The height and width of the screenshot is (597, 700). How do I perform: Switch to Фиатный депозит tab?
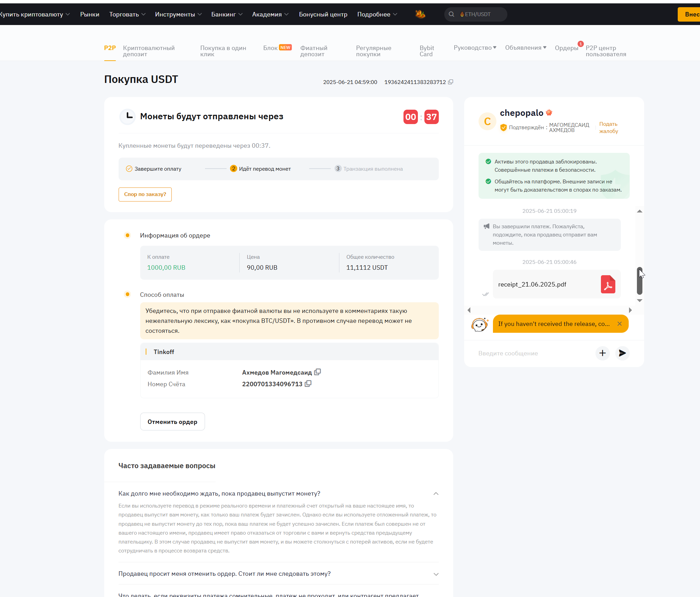314,51
